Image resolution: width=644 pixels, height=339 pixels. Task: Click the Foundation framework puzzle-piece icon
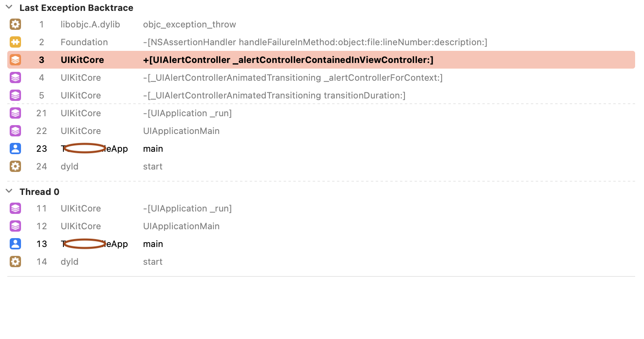click(x=15, y=42)
